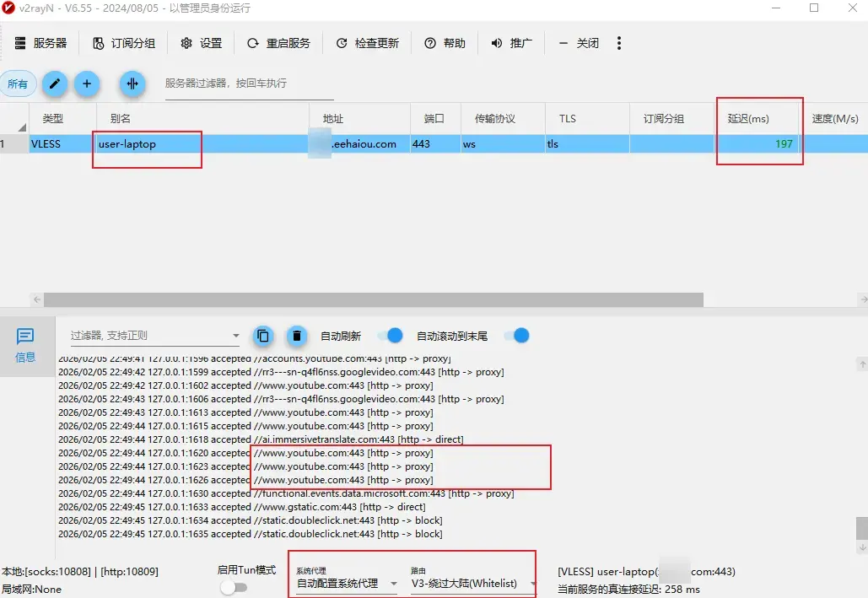Click the pencil edit icon button
868x598 pixels.
click(55, 84)
